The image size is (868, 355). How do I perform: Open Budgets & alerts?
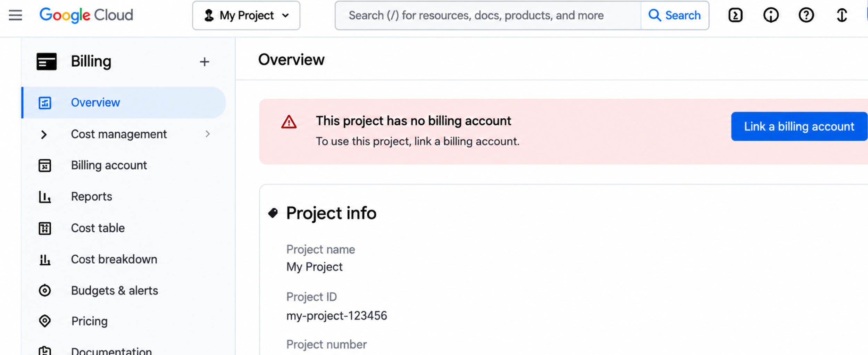[x=115, y=290]
